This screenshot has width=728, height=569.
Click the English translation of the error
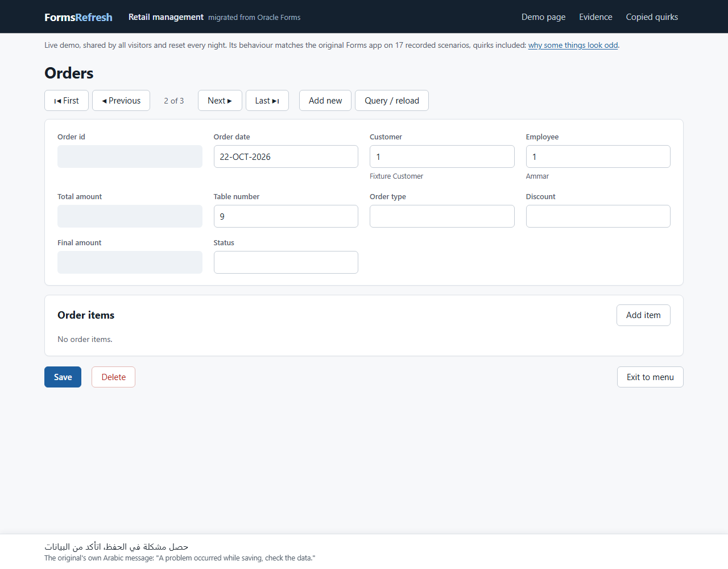180,558
